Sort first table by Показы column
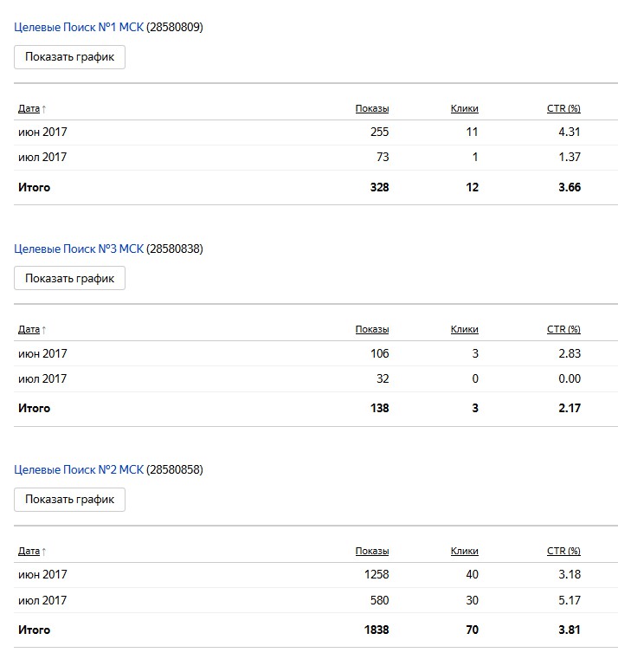The width and height of the screenshot is (618, 672). tap(372, 108)
